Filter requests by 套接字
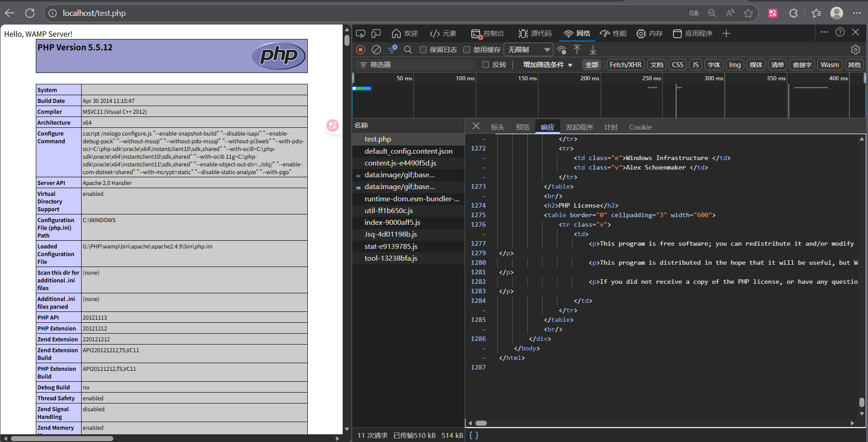The width and height of the screenshot is (868, 442). click(x=802, y=65)
